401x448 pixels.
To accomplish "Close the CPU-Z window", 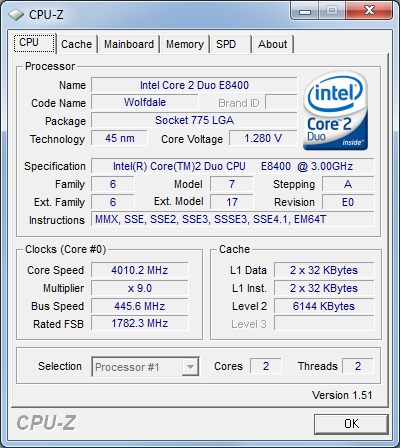I will tap(368, 11).
